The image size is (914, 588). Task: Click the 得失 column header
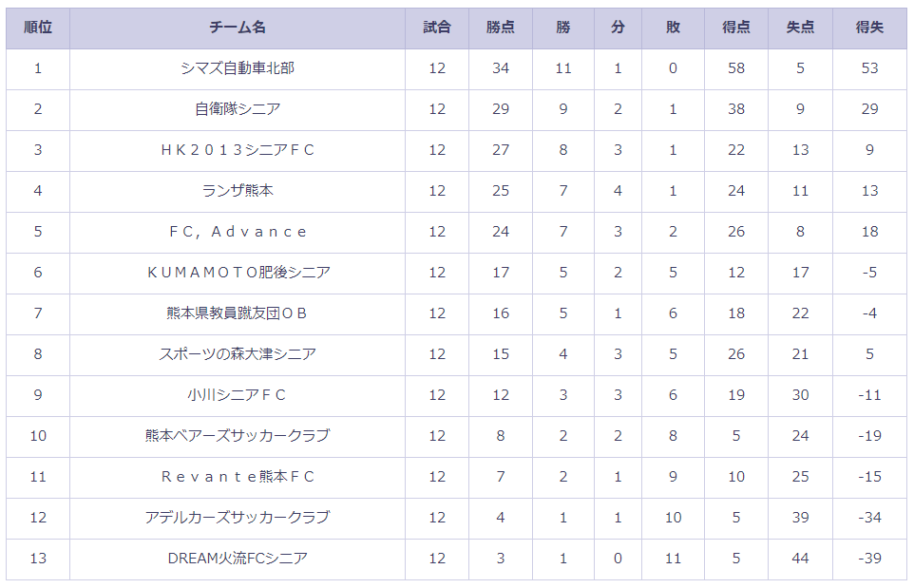[x=869, y=28]
